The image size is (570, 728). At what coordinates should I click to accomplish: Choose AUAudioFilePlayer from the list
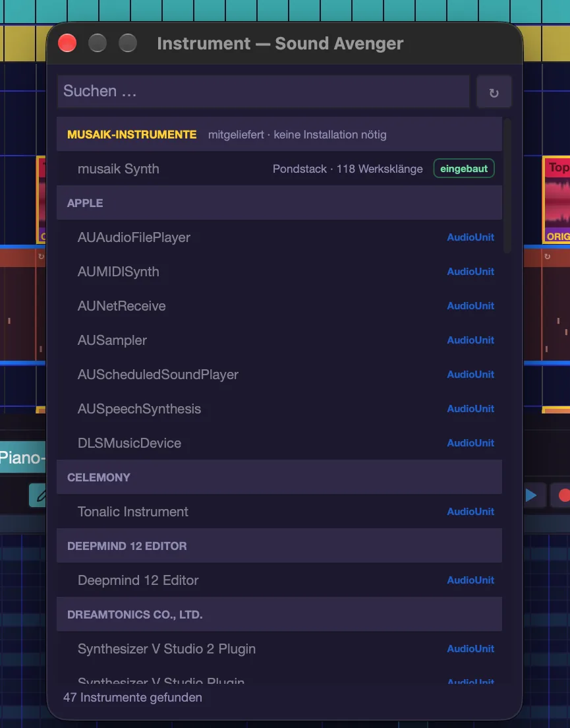tap(279, 237)
